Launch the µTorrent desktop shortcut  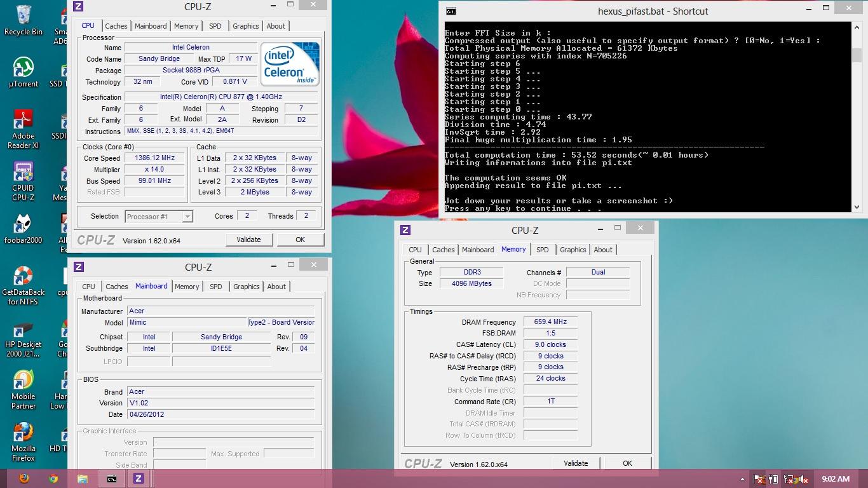24,72
